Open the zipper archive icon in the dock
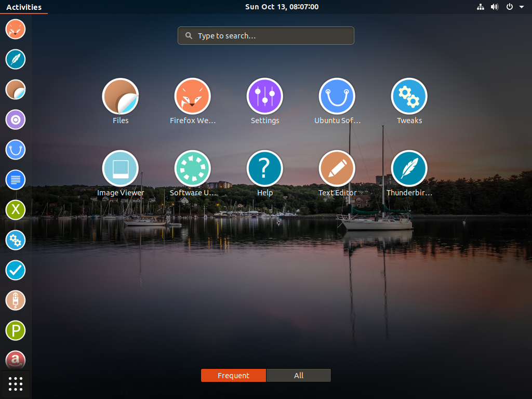This screenshot has width=532, height=399. (15, 300)
